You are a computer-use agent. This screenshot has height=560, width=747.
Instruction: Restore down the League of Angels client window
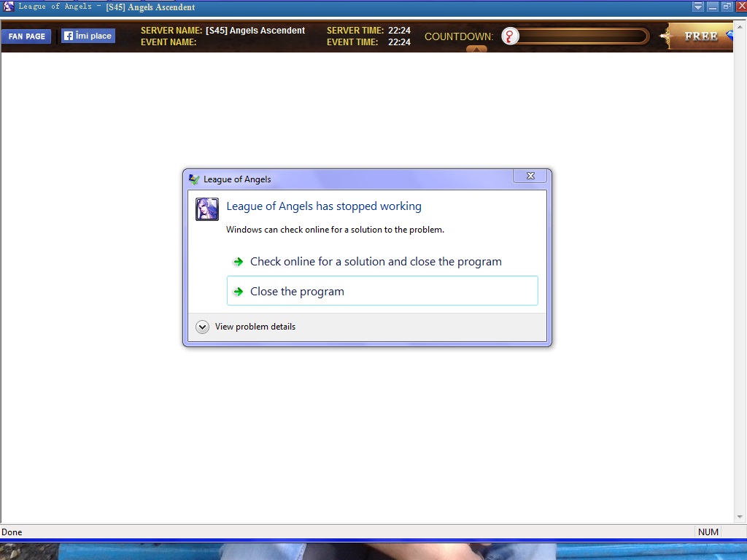coord(727,7)
